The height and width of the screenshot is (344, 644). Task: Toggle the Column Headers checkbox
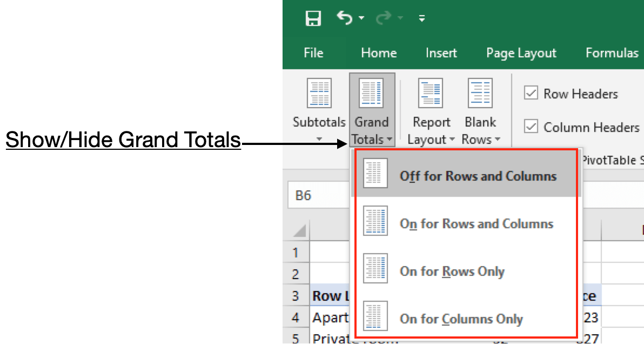point(531,127)
